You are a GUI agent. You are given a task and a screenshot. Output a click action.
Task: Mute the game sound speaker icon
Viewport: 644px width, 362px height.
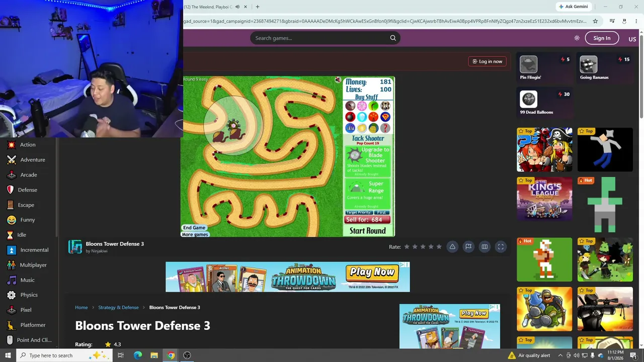(x=338, y=80)
